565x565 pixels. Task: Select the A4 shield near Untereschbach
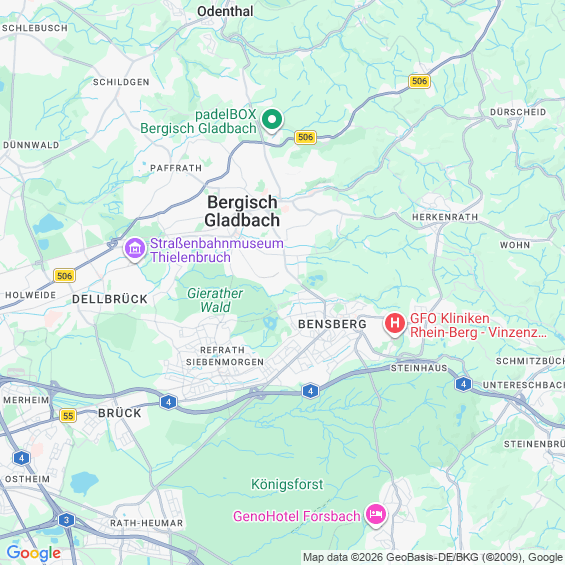pyautogui.click(x=463, y=384)
